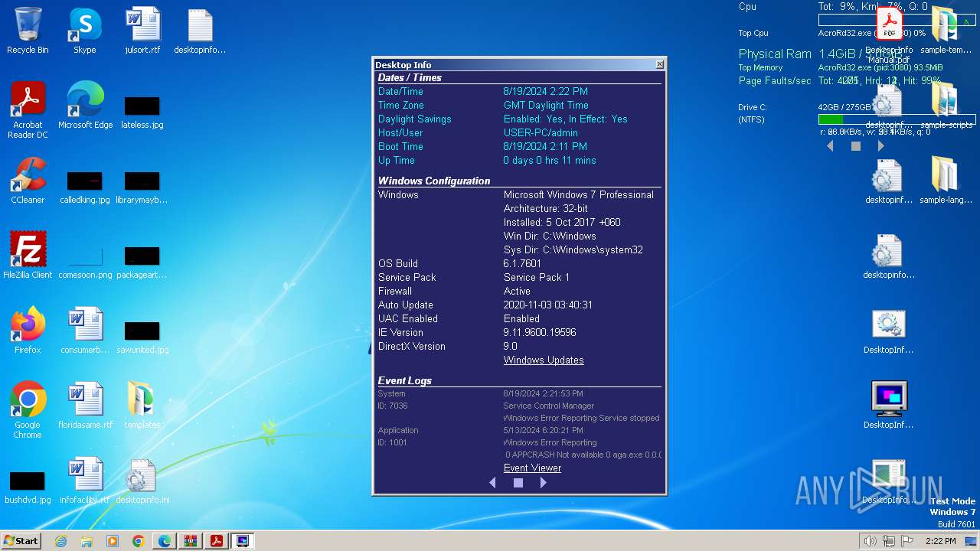Launch Internet Explorer from taskbar
This screenshot has height=551, width=980.
(61, 541)
